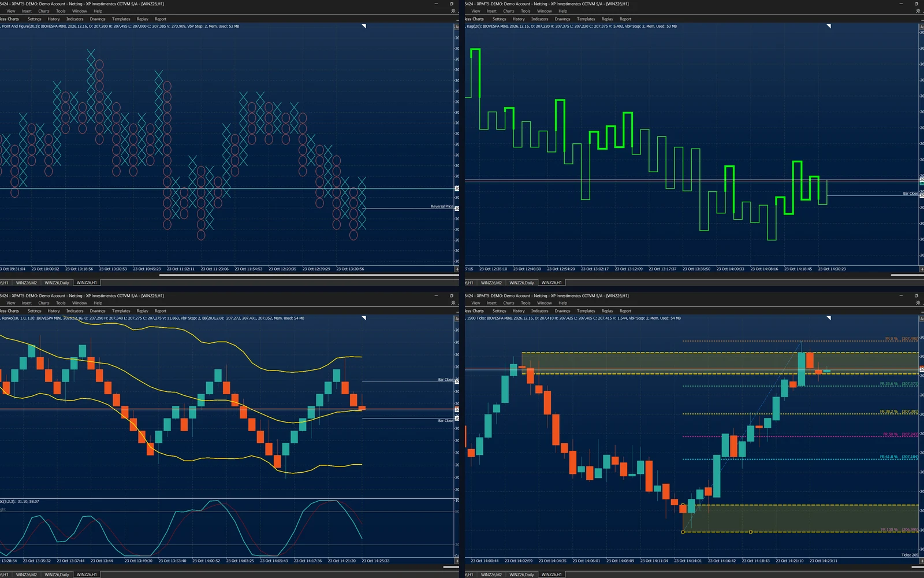Click stochastic values label 31.10, 58.07 in Renko window
Screen dimensions: 924x578
[28, 501]
